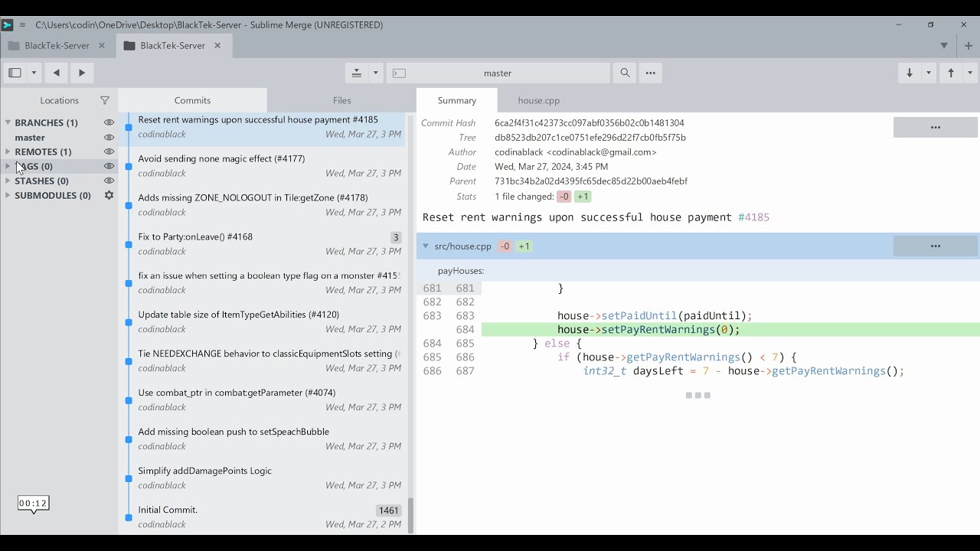The height and width of the screenshot is (551, 980).
Task: Toggle visibility of STASHES section
Action: click(109, 181)
